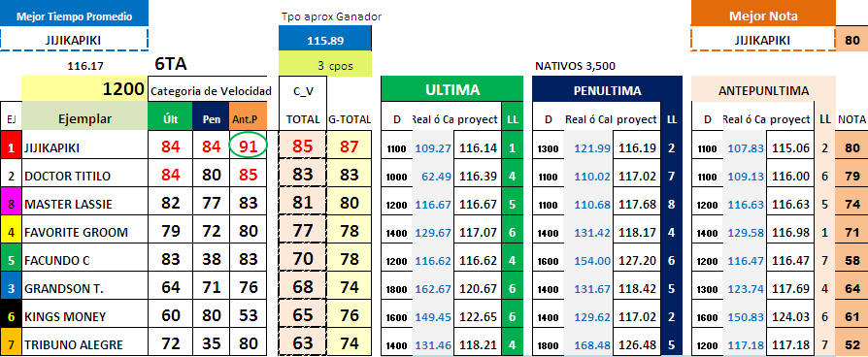The height and width of the screenshot is (357, 868).
Task: Click the 115.89 winner time cell
Action: click(x=325, y=39)
